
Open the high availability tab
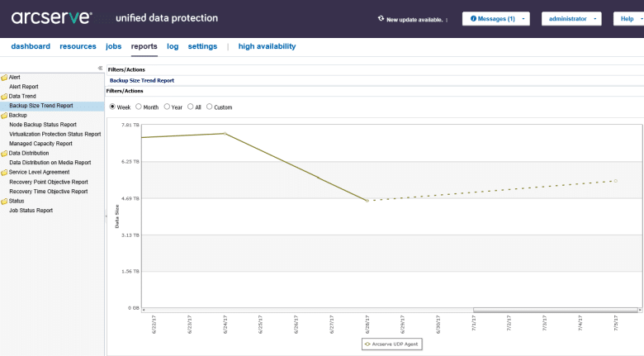[x=267, y=46]
